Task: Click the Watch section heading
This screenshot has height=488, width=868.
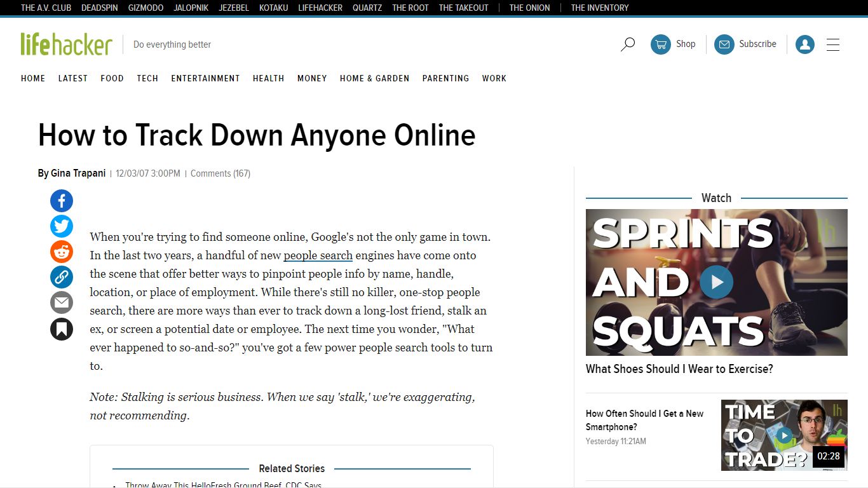Action: pyautogui.click(x=716, y=198)
